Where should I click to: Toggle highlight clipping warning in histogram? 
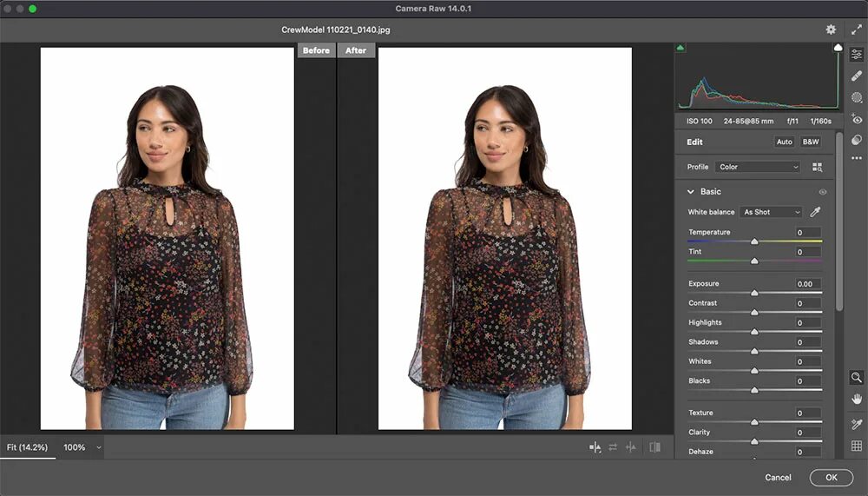[838, 49]
